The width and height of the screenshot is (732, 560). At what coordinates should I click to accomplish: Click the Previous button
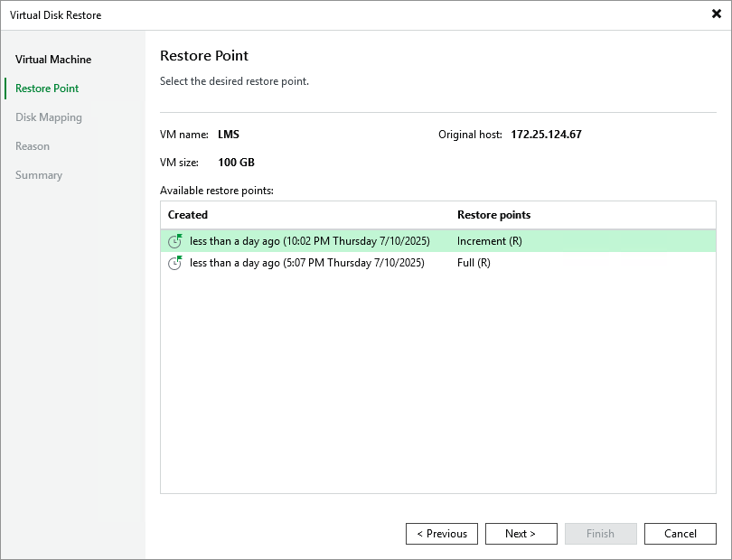(442, 533)
